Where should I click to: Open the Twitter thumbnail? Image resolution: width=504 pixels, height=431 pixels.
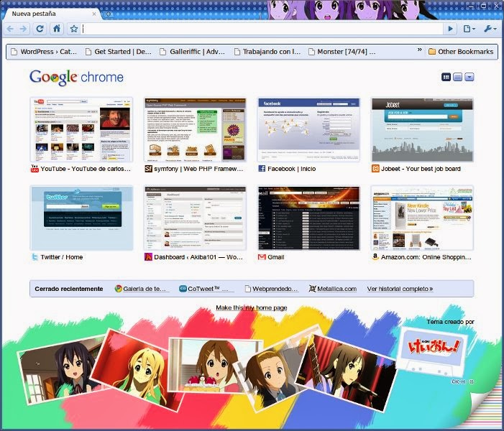pyautogui.click(x=81, y=218)
